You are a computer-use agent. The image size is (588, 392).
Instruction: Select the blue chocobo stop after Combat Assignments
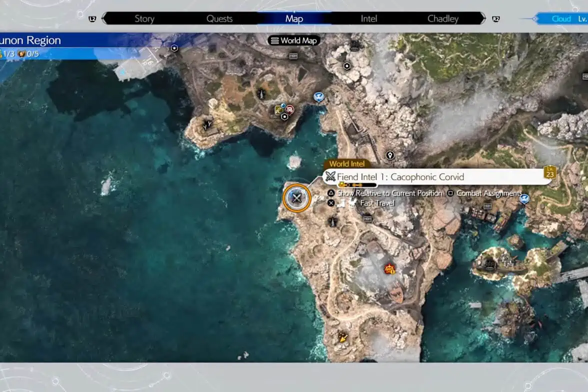coord(524,198)
